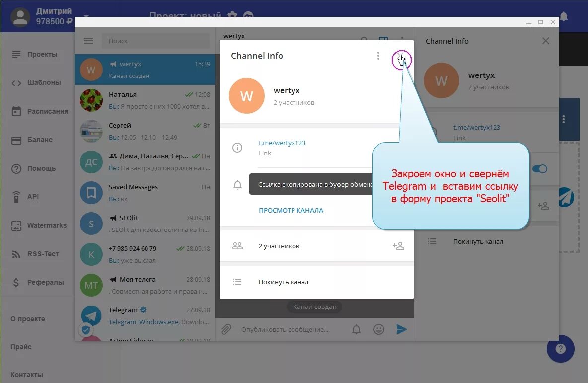Open three-dot menu on Seolit project card
Screen dimensions: 588x383
coord(564,119)
